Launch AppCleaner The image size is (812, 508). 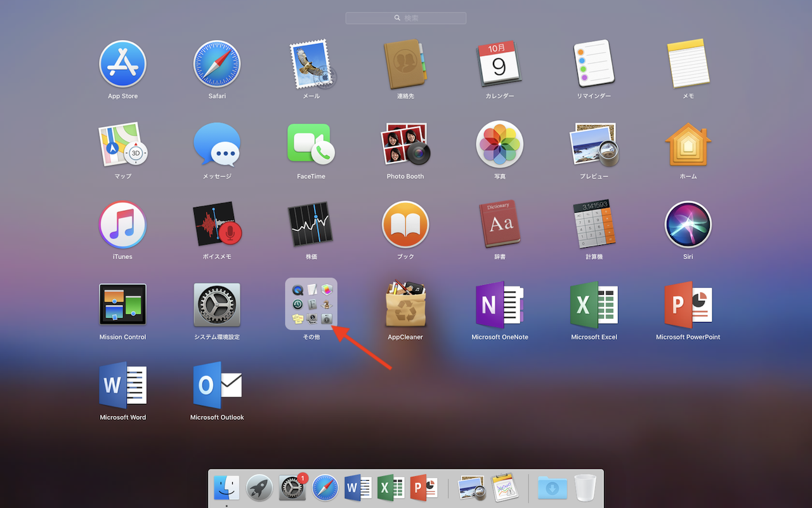click(x=405, y=305)
